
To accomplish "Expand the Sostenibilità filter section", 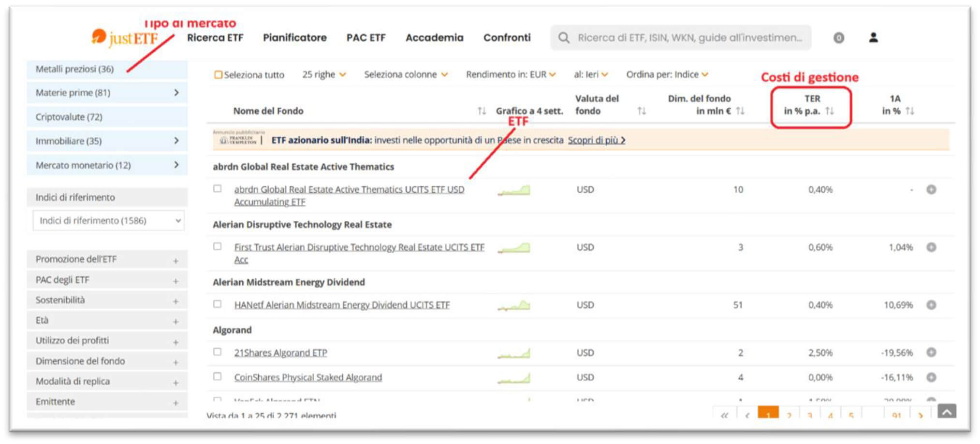I will coord(176,301).
